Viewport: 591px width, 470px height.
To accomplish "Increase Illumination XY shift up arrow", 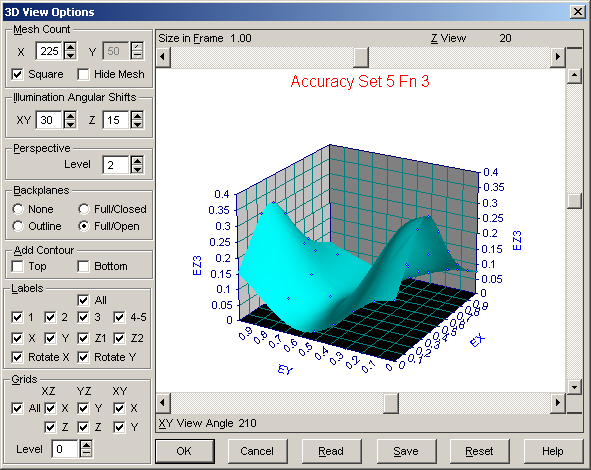I will tap(70, 116).
